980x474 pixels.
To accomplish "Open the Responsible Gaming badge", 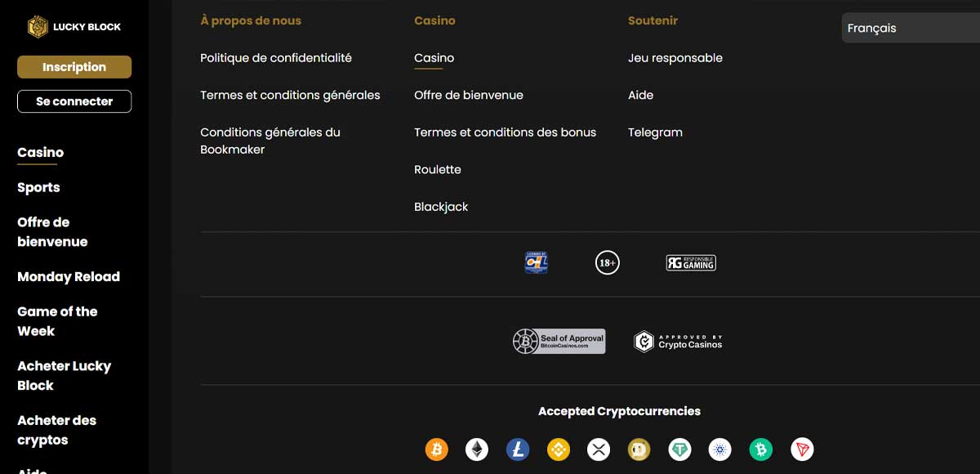I will coord(691,263).
